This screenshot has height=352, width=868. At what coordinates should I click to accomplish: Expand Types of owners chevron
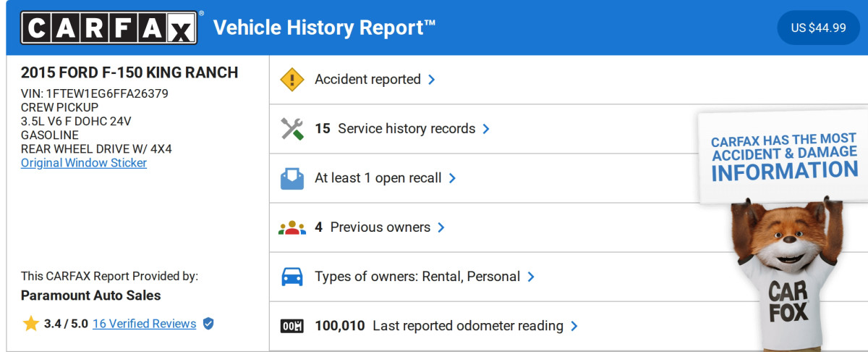click(531, 277)
